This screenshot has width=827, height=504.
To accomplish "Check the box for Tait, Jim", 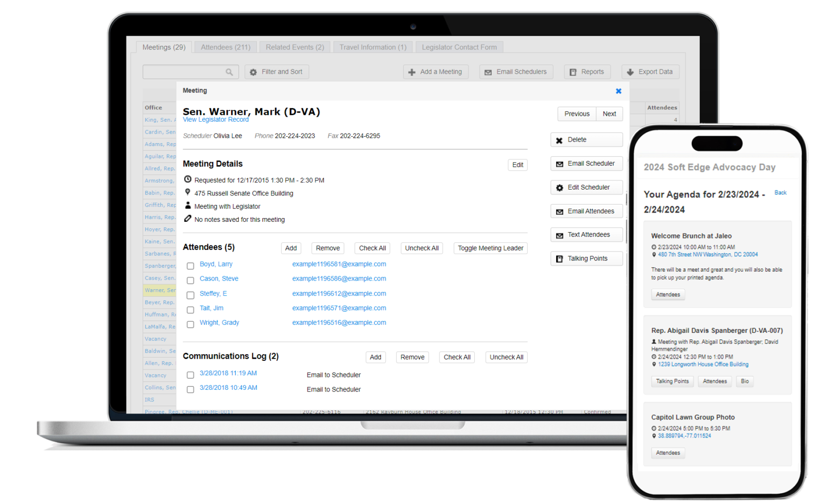I will [191, 310].
